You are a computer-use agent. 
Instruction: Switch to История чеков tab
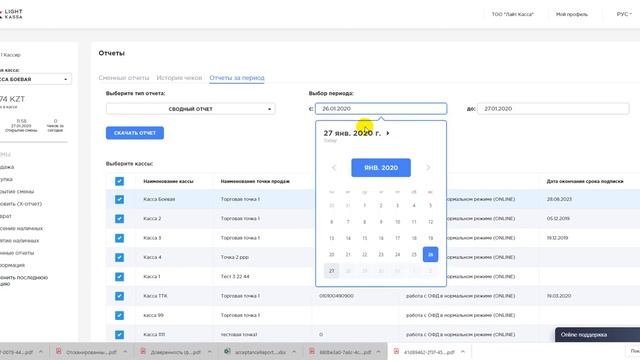point(179,78)
